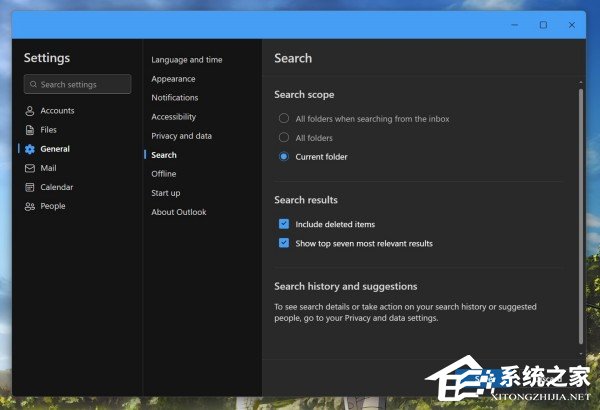Screen dimensions: 600x410
Task: Minimize the Settings window
Action: coord(515,25)
